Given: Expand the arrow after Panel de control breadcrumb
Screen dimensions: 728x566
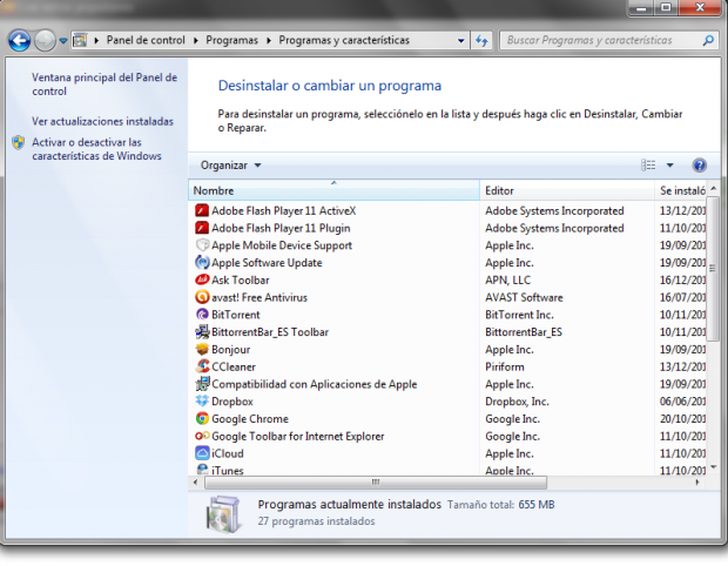Looking at the screenshot, I should pyautogui.click(x=196, y=41).
